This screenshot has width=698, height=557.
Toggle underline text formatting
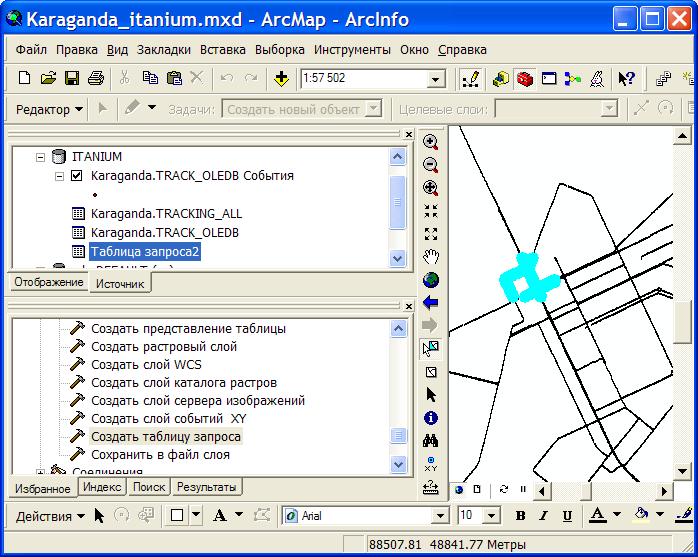tap(567, 516)
